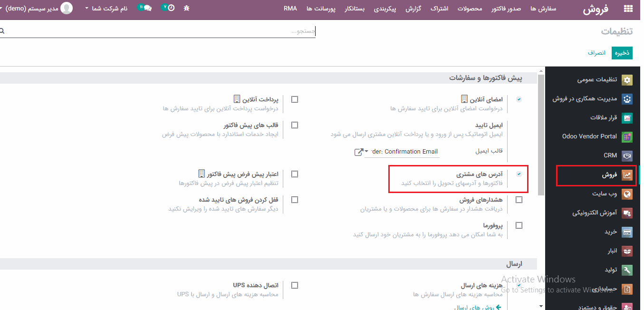This screenshot has height=310, width=644.
Task: Open the پیکربندی menu
Action: pos(385,9)
